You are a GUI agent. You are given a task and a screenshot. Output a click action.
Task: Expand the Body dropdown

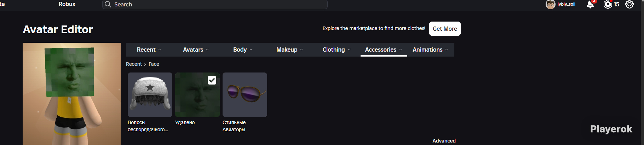tap(243, 50)
